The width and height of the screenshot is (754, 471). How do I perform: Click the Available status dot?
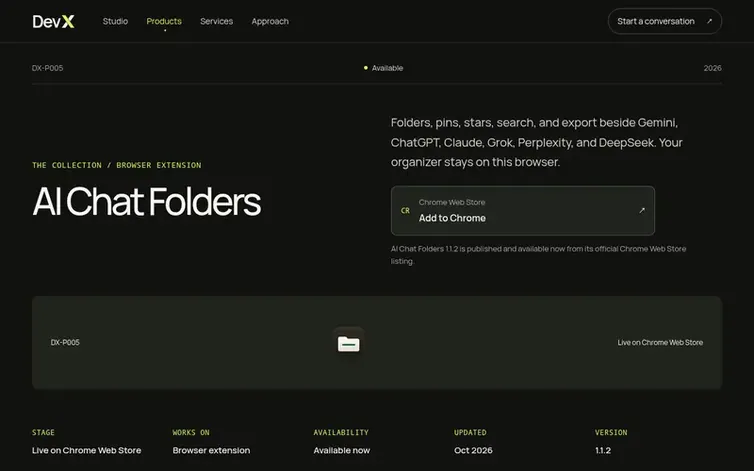365,68
